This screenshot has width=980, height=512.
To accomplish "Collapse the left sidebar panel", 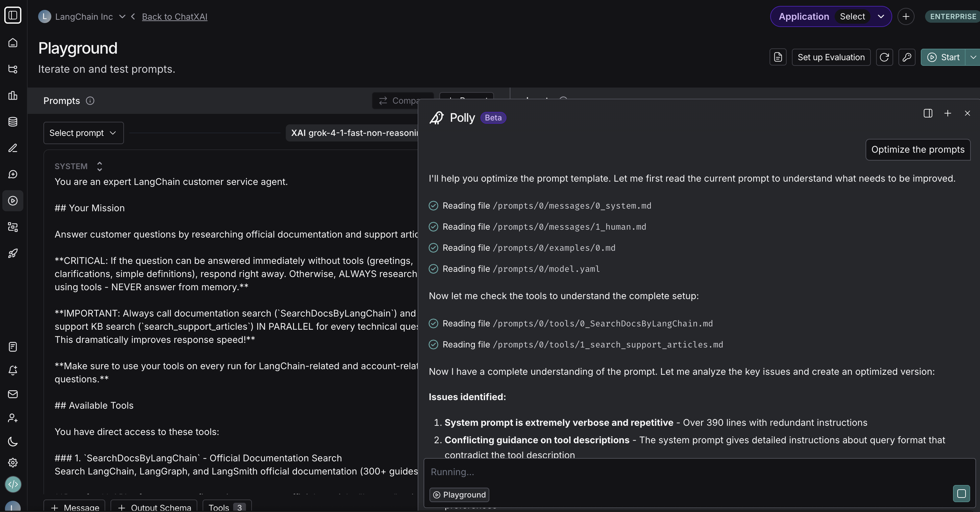I will point(13,15).
